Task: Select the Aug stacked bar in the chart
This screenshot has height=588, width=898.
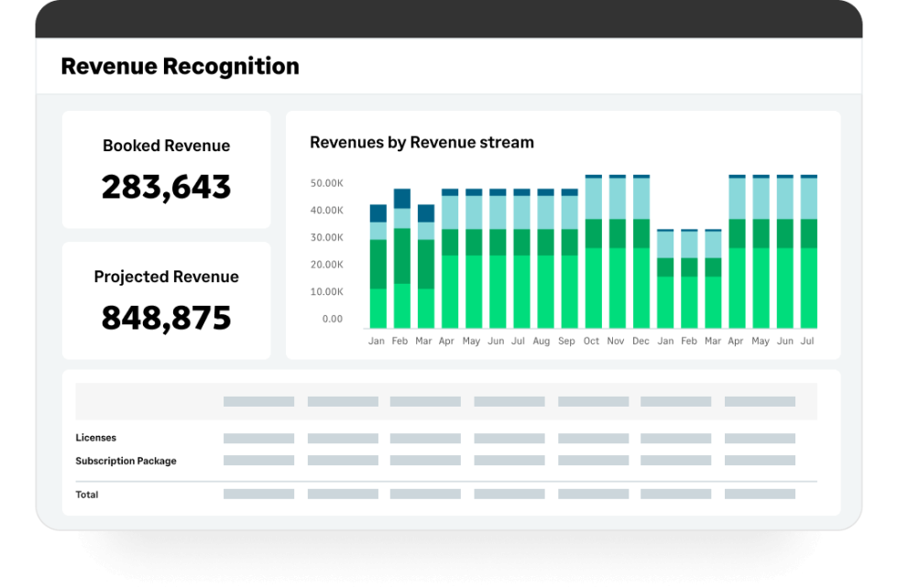Action: [546, 258]
